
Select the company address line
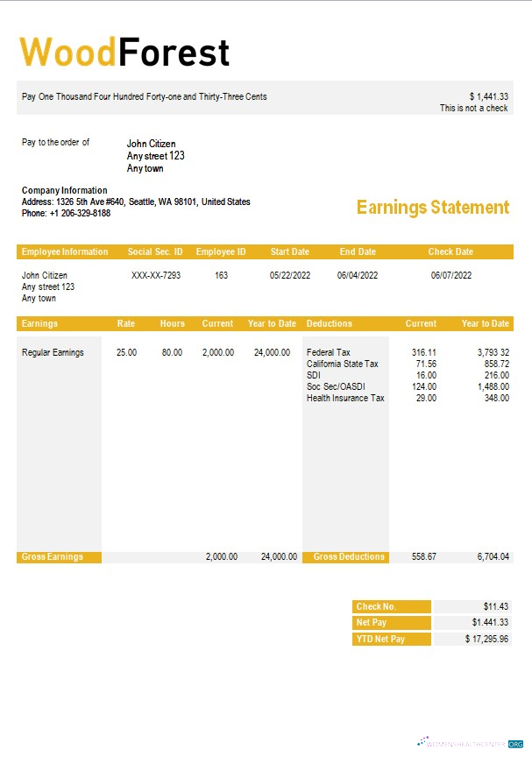point(136,202)
